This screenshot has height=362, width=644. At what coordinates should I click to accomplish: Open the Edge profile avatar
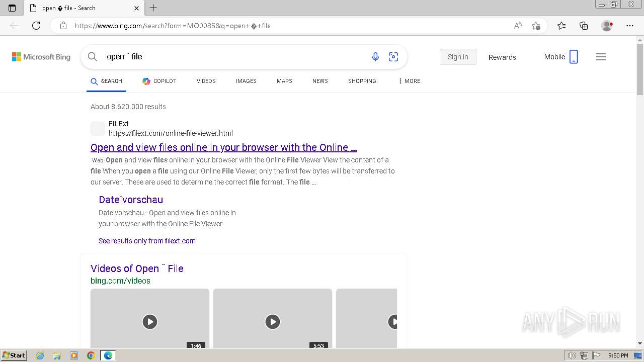[x=607, y=26]
